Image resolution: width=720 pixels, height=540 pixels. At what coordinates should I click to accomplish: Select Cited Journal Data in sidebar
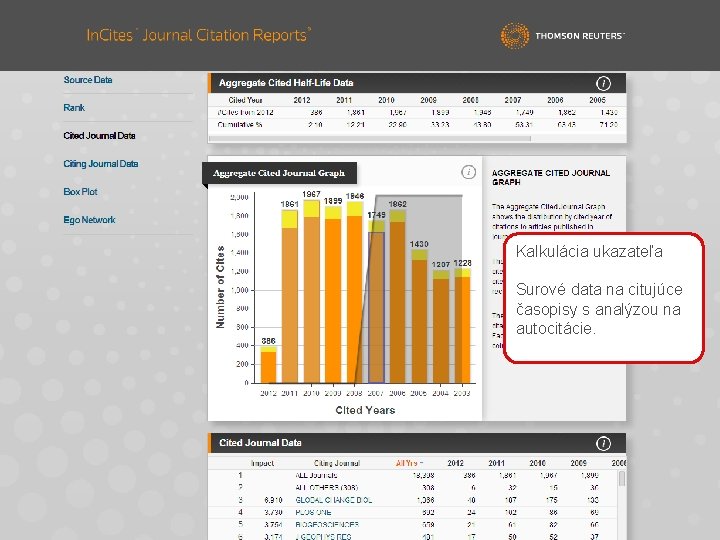[99, 135]
